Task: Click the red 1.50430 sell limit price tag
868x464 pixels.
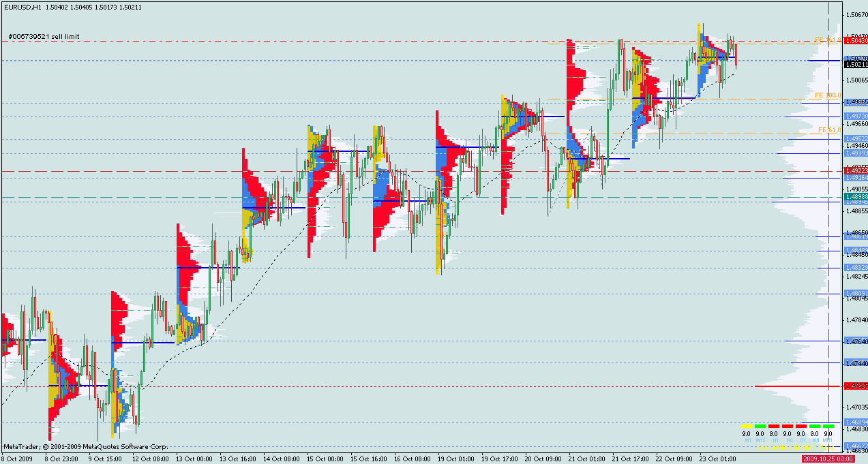Action: pyautogui.click(x=855, y=42)
